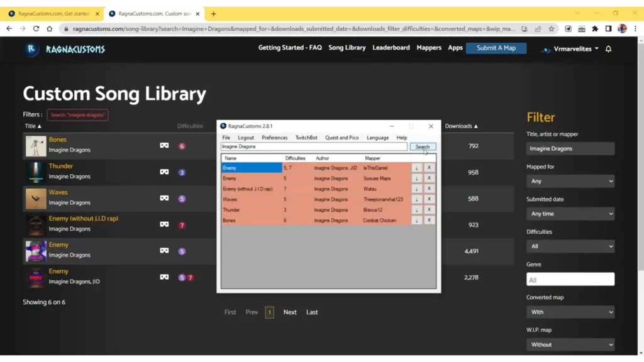Click Title, artist or mapper field
Image resolution: width=644 pixels, height=362 pixels.
(x=570, y=148)
